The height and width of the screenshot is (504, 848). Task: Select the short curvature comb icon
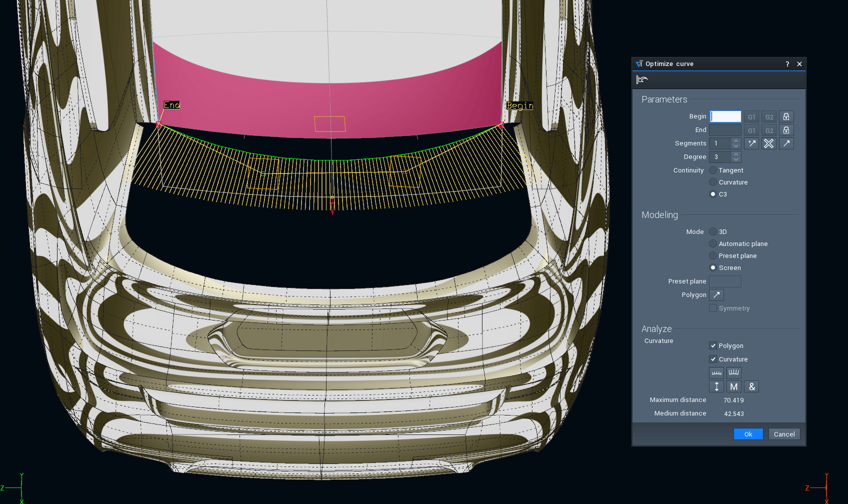pyautogui.click(x=716, y=372)
